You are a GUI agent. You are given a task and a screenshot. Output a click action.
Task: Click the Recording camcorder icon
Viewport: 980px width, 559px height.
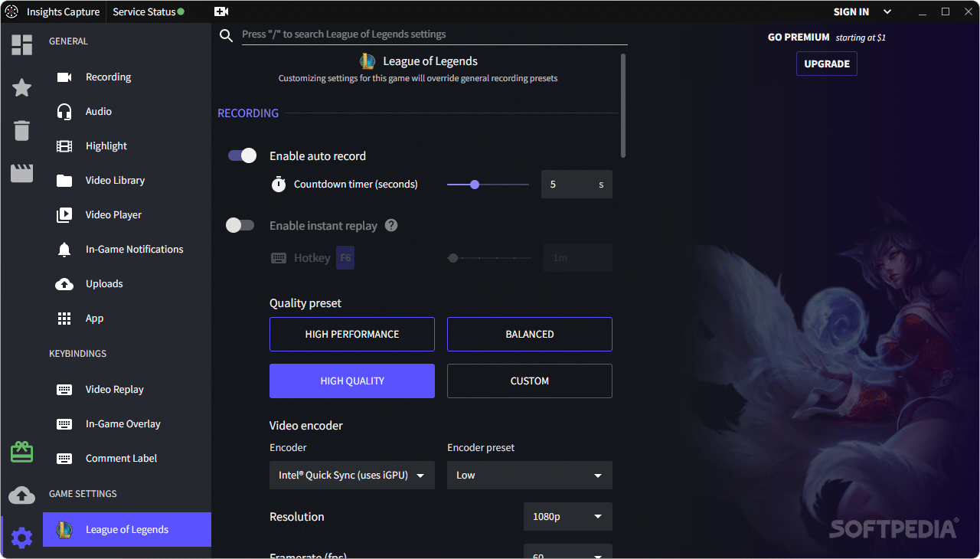(x=64, y=77)
